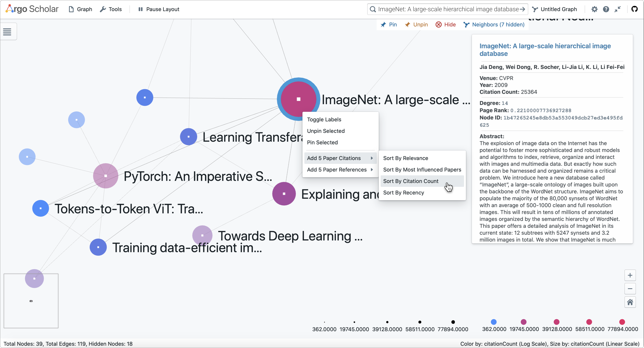Select the Tokens-to-Token ViT node
Image resolution: width=644 pixels, height=348 pixels.
(41, 208)
